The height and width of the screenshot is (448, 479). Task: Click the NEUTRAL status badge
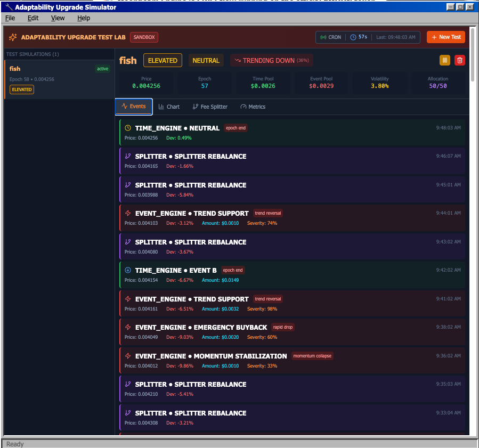[206, 61]
